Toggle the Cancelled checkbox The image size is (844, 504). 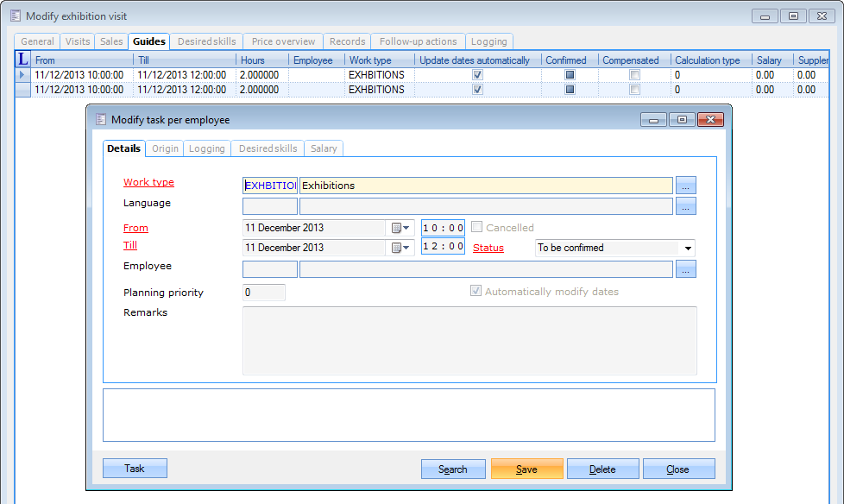[x=477, y=228]
